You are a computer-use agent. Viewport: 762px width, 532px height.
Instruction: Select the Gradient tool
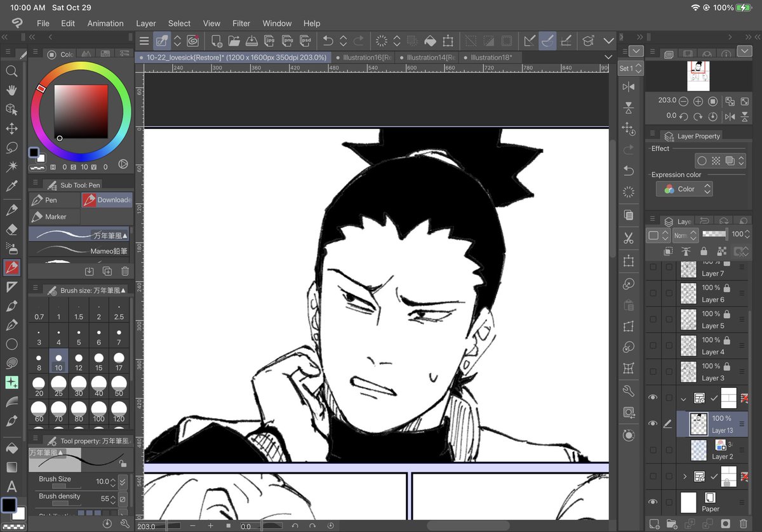point(11,468)
